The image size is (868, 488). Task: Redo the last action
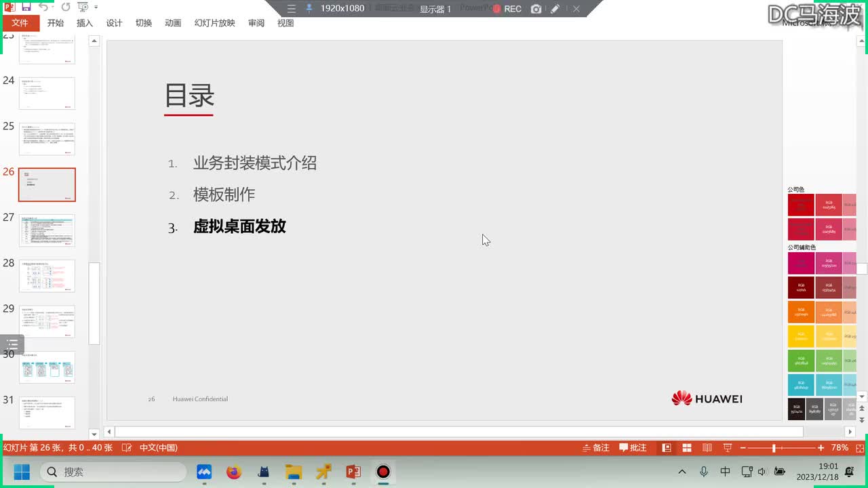tap(66, 7)
